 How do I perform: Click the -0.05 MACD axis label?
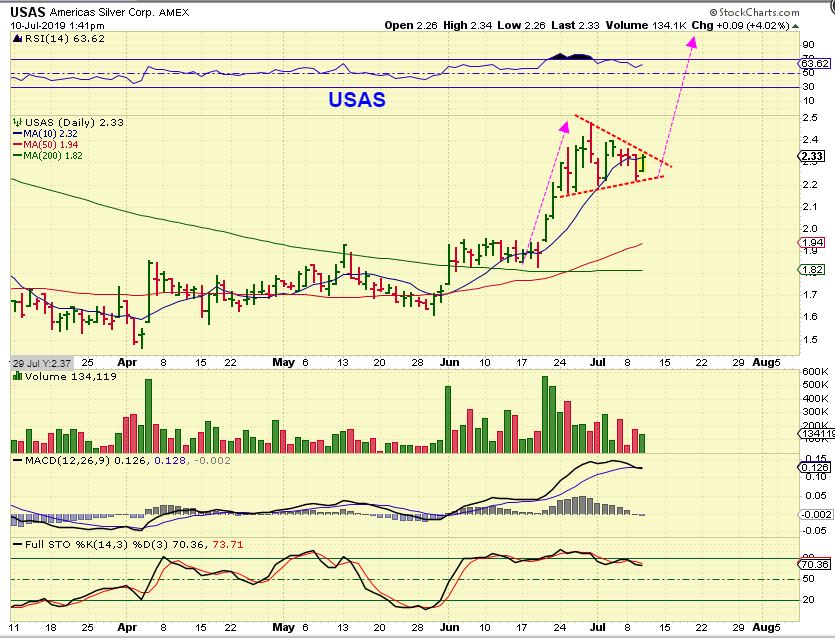click(x=815, y=530)
